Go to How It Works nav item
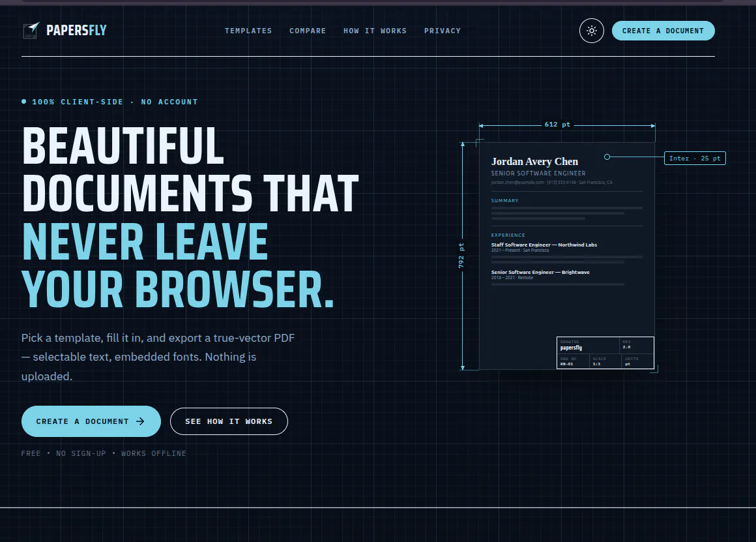Image resolution: width=756 pixels, height=542 pixels. (375, 31)
